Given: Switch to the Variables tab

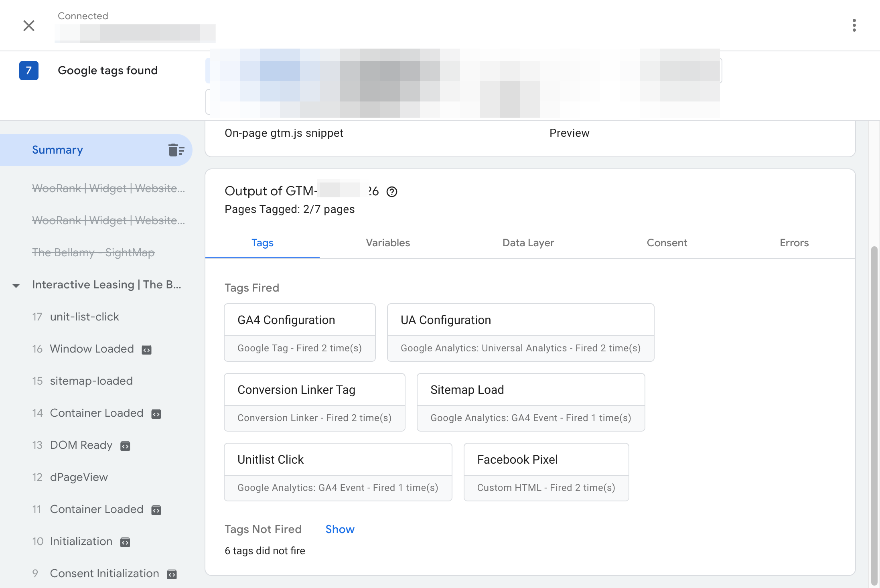Looking at the screenshot, I should tap(388, 243).
